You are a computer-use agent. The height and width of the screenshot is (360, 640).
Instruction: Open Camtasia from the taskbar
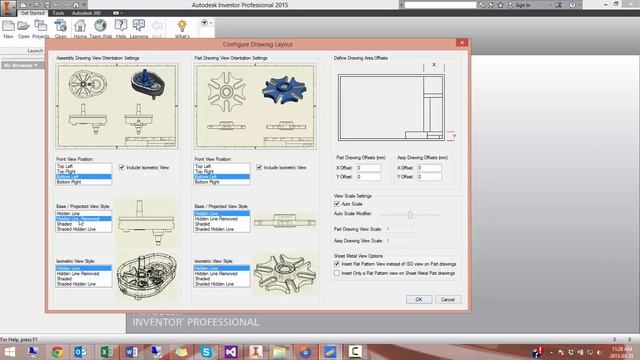tap(355, 352)
